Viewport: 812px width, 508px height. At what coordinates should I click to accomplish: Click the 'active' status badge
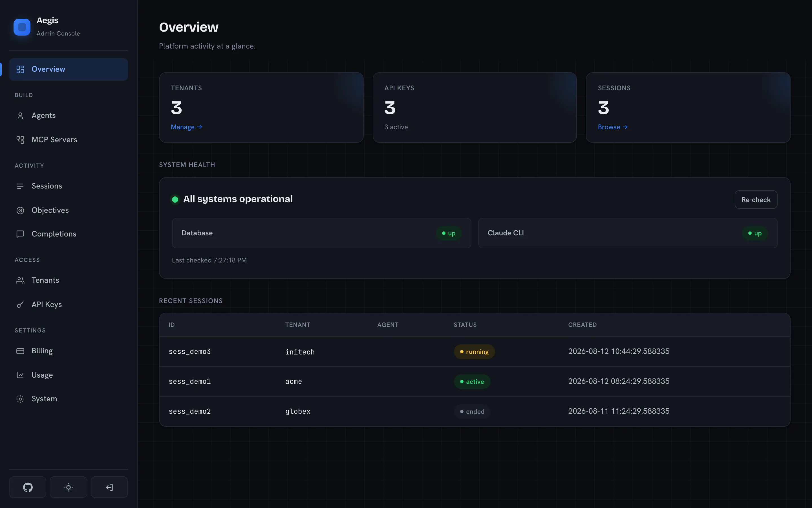coord(472,382)
